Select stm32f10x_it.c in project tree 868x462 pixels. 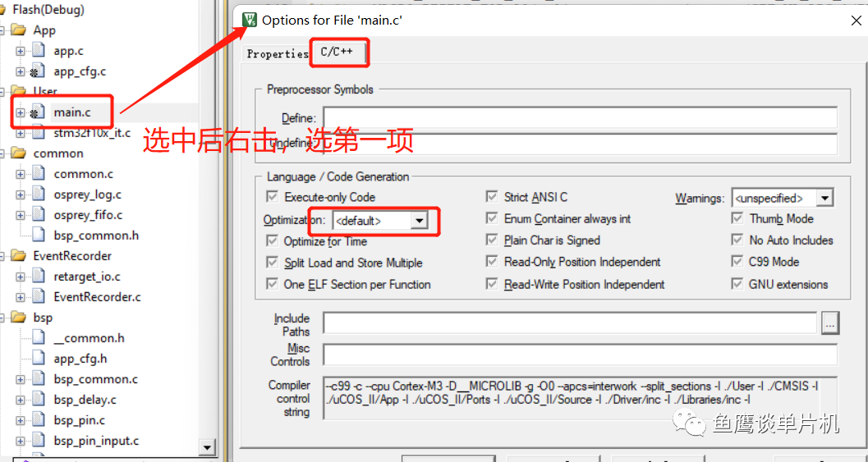[x=92, y=133]
